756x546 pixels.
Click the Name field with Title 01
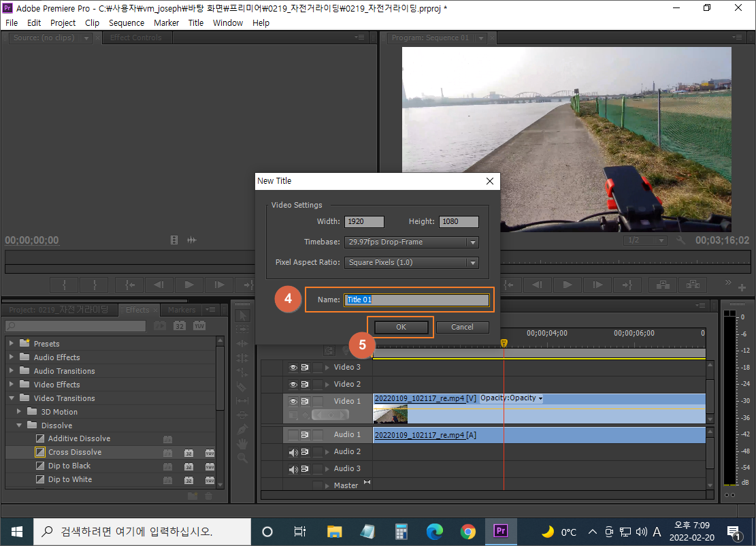416,300
